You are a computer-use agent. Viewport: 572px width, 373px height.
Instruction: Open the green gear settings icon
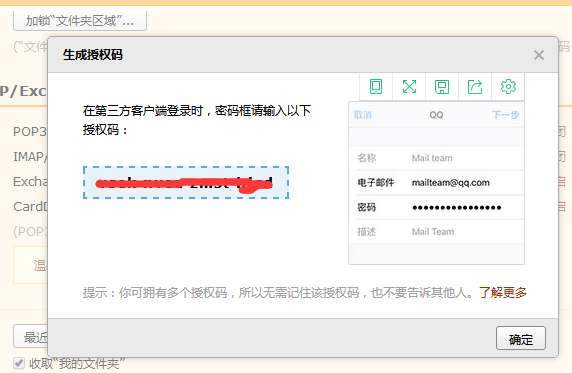(508, 87)
